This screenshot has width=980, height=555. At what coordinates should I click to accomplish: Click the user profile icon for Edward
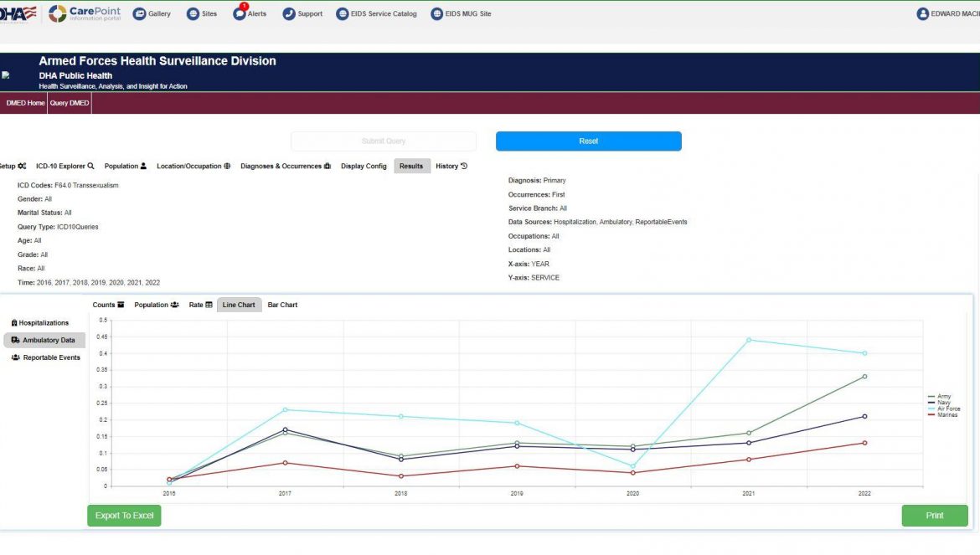(923, 13)
